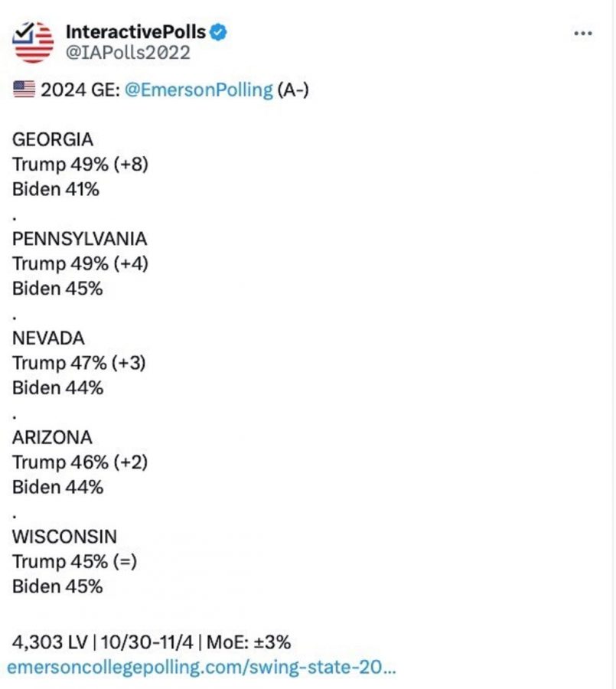Click the PENNSYLVANIA heading
This screenshot has width=616, height=689.
click(x=80, y=239)
